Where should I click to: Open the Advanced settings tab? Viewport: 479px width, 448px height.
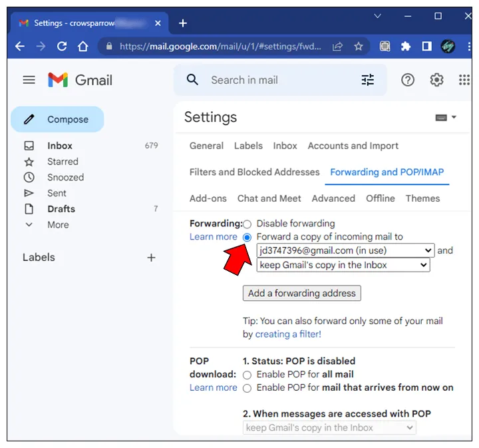coord(333,198)
